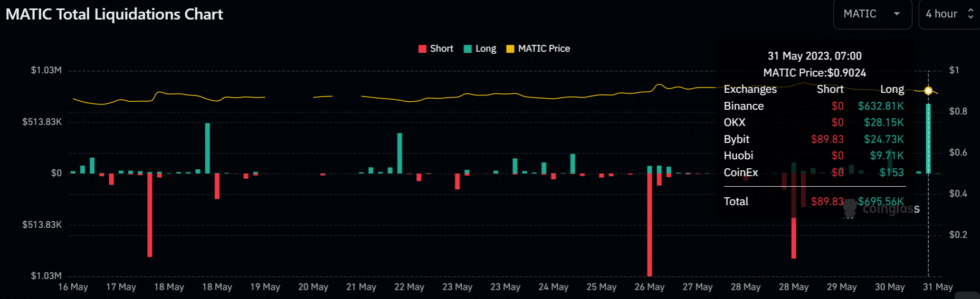Viewport: 980px width, 299px height.
Task: Click the red short bar near 28 May
Action: (x=794, y=216)
